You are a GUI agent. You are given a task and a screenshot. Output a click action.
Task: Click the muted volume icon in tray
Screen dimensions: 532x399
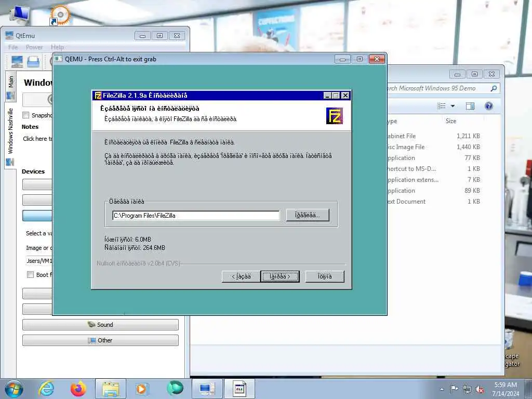(x=480, y=390)
